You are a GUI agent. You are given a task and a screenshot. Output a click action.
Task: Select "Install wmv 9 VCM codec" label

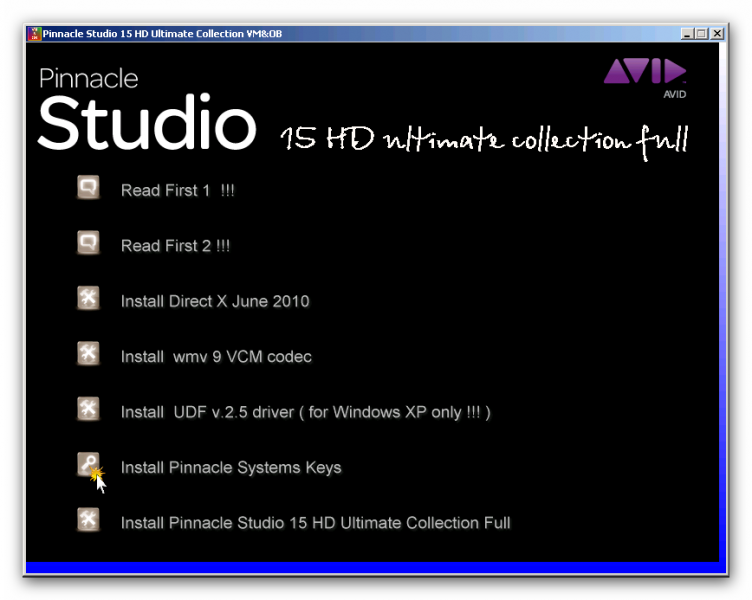[x=216, y=357]
